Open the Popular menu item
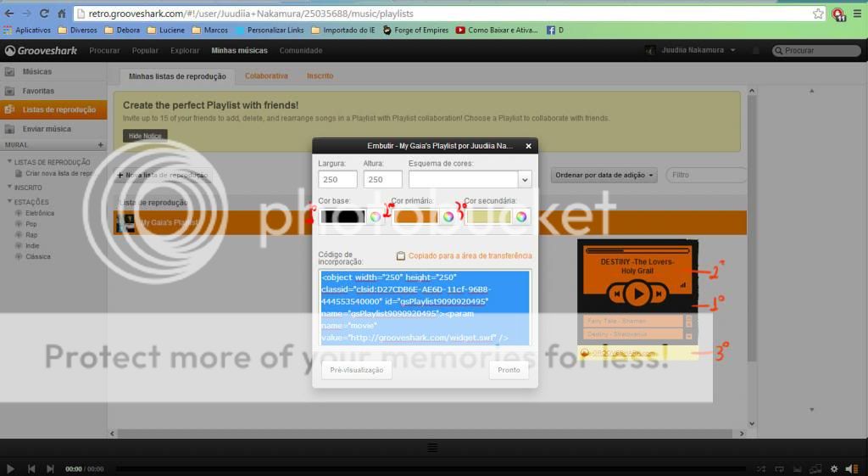Screen dimensions: 868x476 click(x=145, y=51)
